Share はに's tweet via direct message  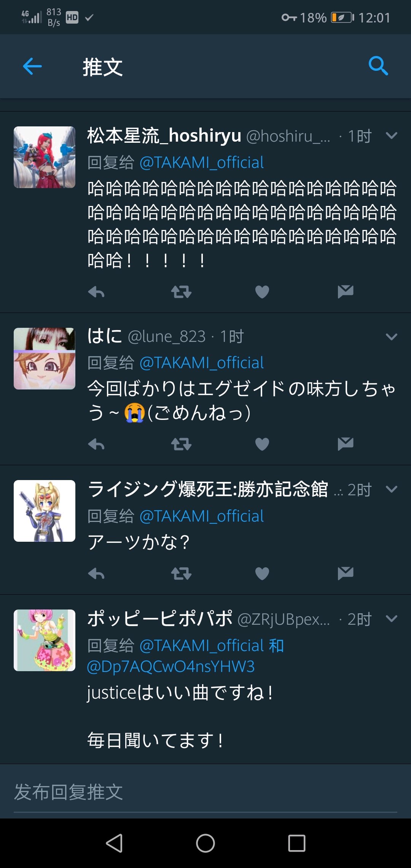[346, 444]
